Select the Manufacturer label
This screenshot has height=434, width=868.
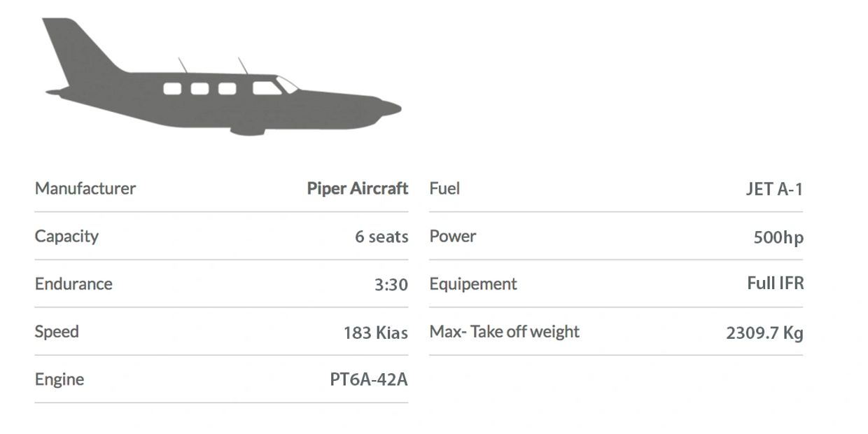85,188
